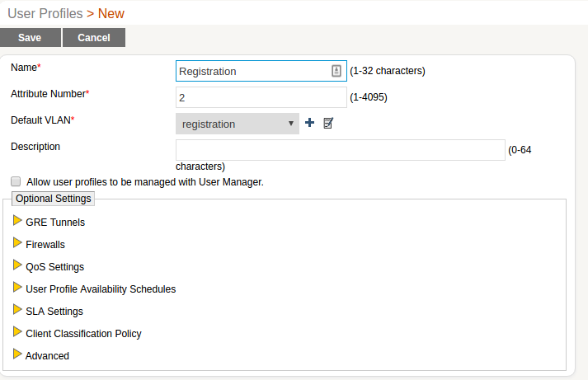
Task: Click into the Attribute Number field
Action: [x=261, y=97]
